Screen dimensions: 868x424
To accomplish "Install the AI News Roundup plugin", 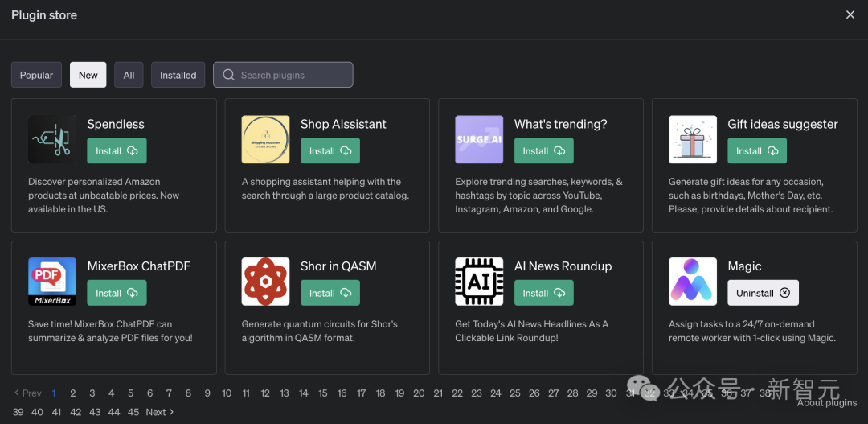I will [x=543, y=293].
